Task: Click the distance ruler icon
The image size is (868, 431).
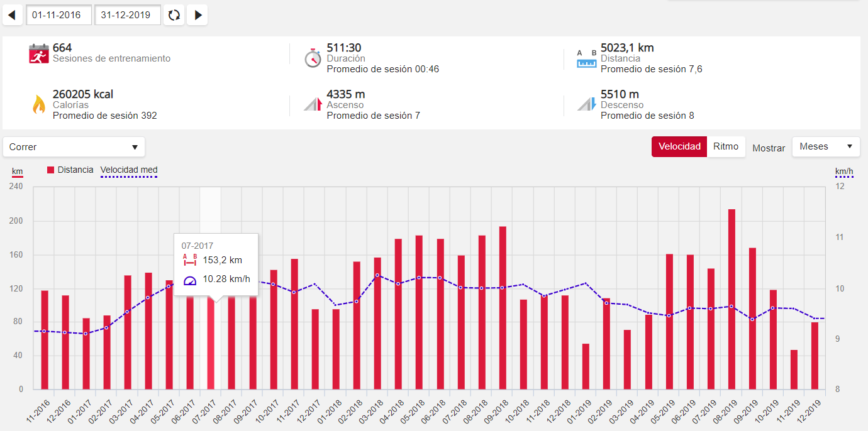Action: 586,58
